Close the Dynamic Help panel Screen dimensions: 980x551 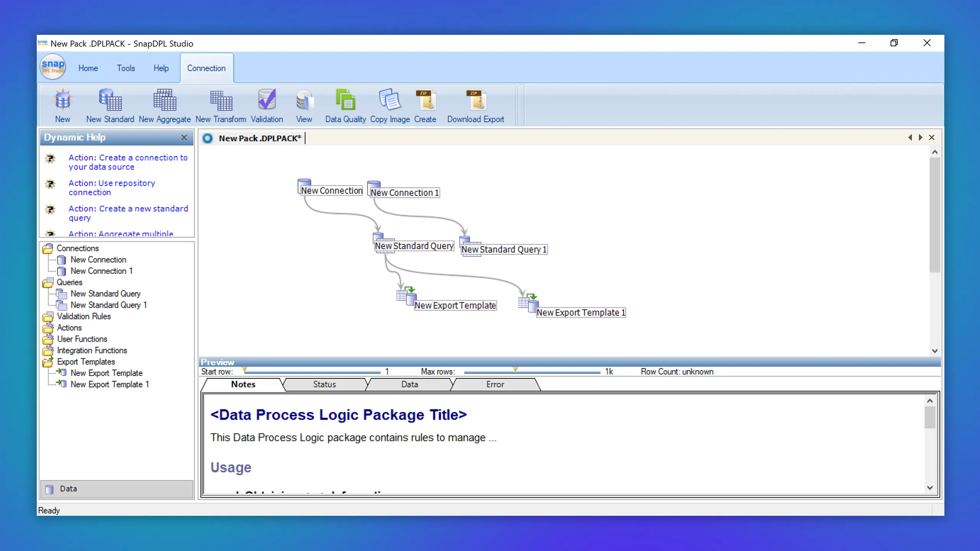[x=184, y=137]
